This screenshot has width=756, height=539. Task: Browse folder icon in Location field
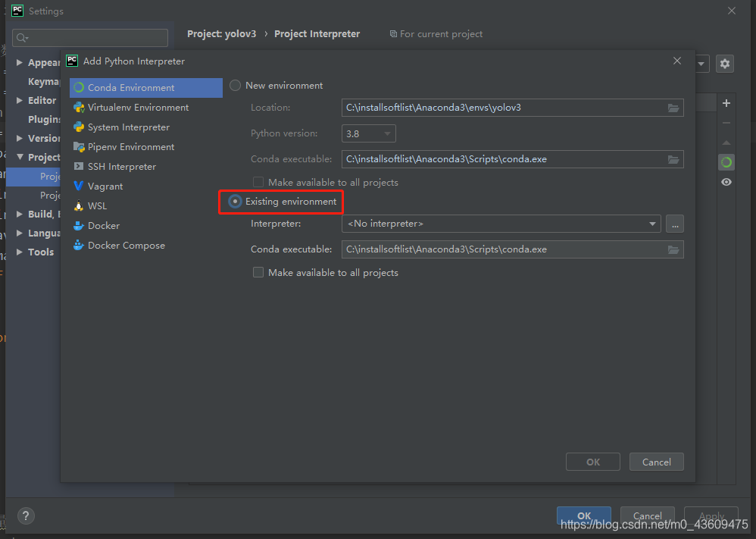pyautogui.click(x=673, y=108)
